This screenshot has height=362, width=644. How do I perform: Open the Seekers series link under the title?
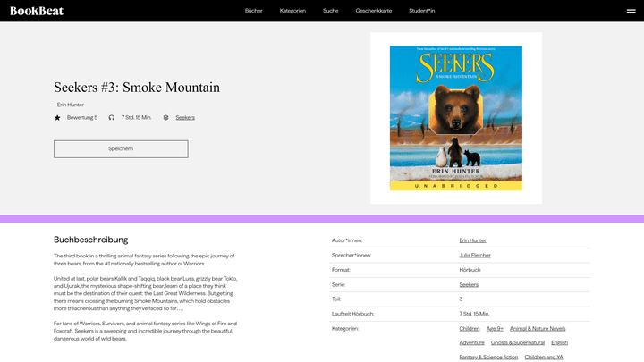(x=185, y=117)
